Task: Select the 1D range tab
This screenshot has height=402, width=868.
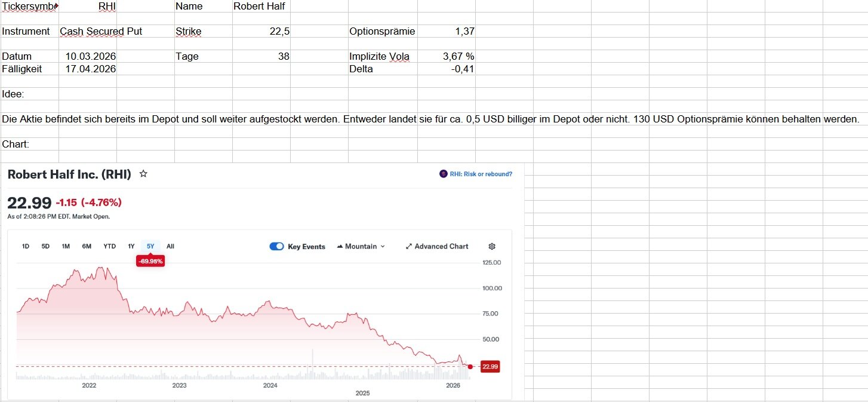Action: coord(26,246)
